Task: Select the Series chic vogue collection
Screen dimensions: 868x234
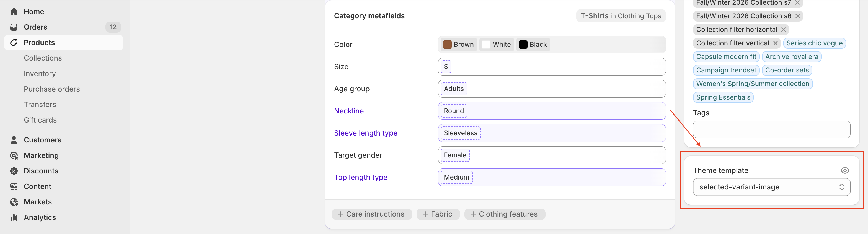Action: tap(814, 43)
